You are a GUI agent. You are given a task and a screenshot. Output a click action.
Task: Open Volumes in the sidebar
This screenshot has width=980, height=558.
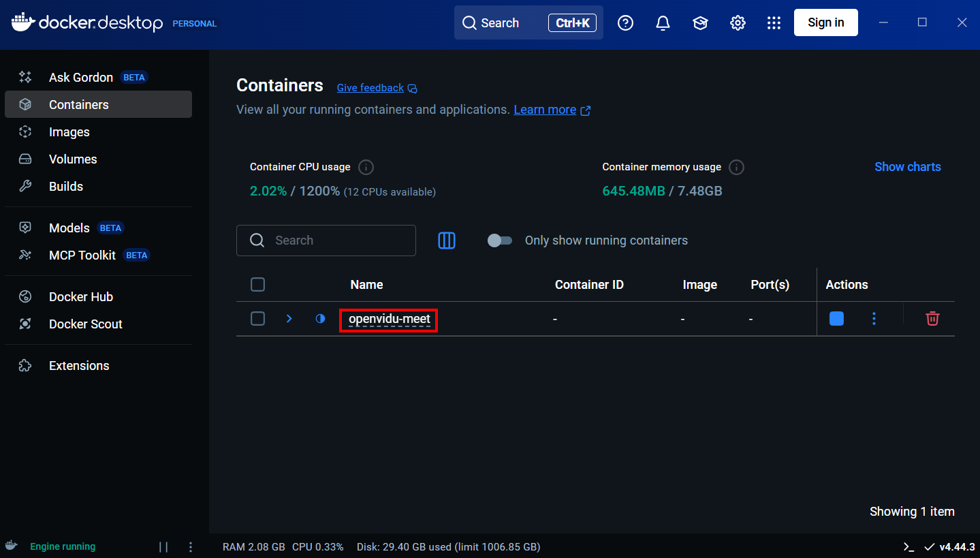[73, 159]
